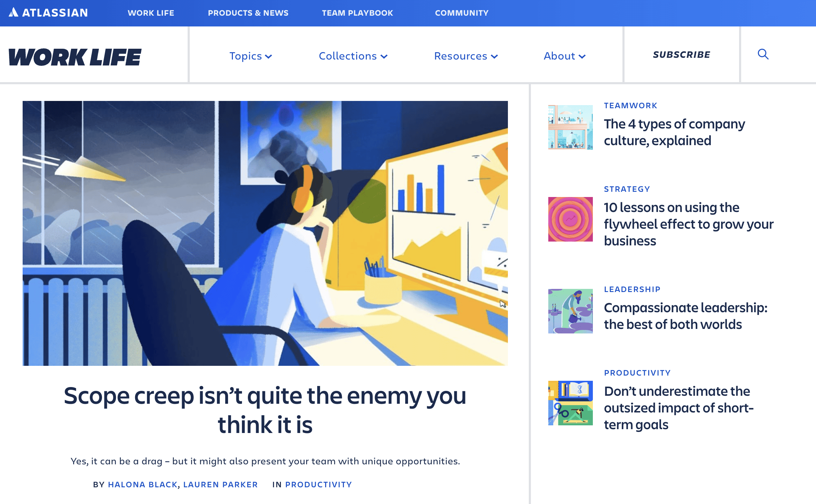816x504 pixels.
Task: Click the Subscribe button
Action: point(681,55)
